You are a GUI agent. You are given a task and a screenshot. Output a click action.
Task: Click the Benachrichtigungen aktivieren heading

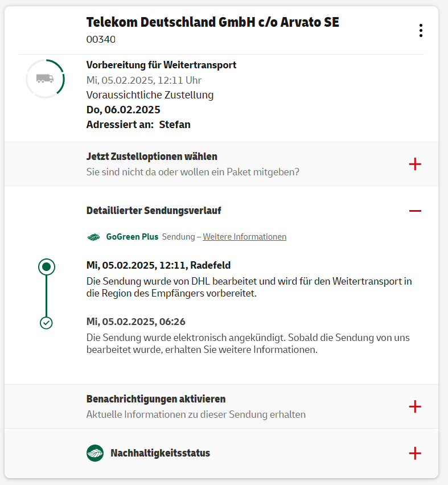coord(156,399)
